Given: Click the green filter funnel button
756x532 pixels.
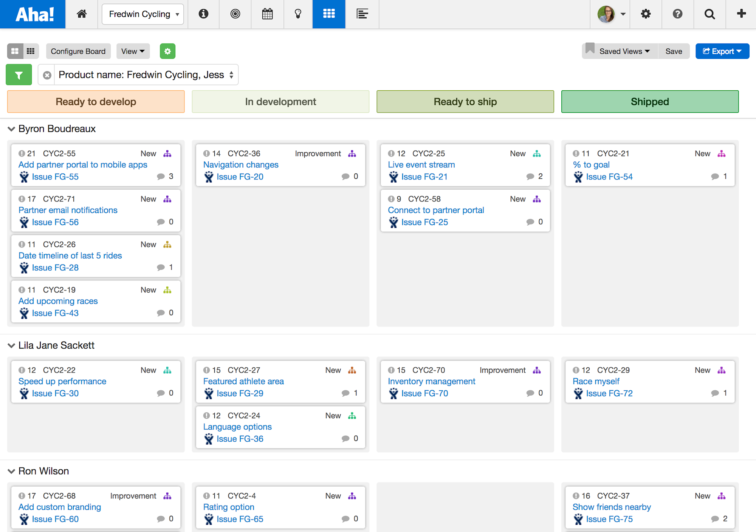Looking at the screenshot, I should (19, 75).
